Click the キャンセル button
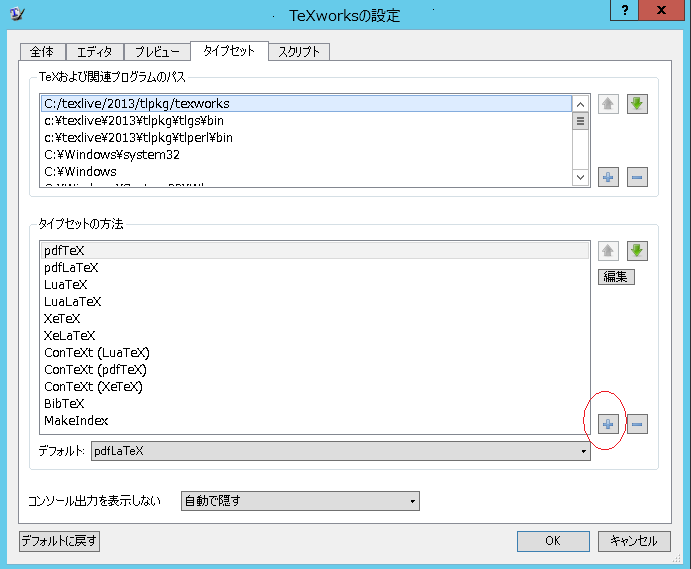 [634, 541]
